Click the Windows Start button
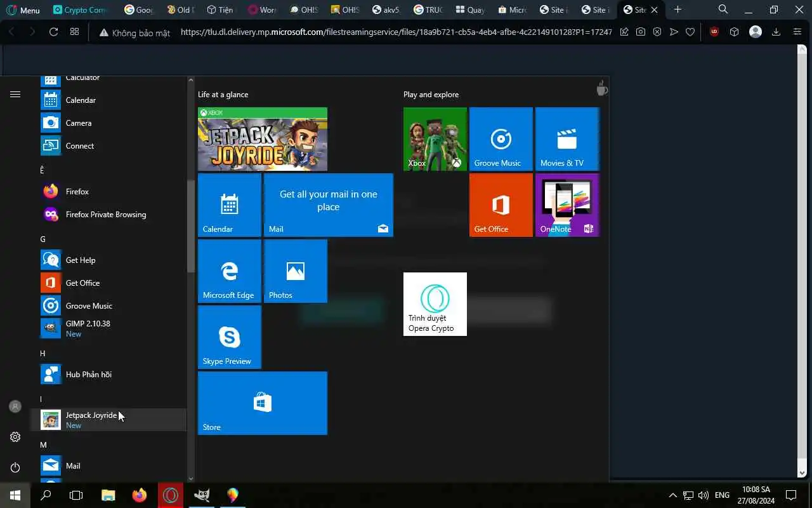 pos(15,495)
